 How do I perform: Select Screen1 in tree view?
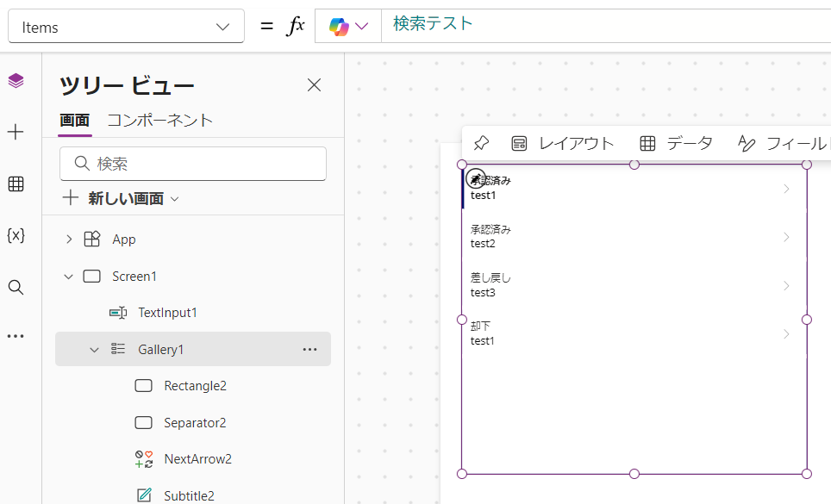point(134,277)
